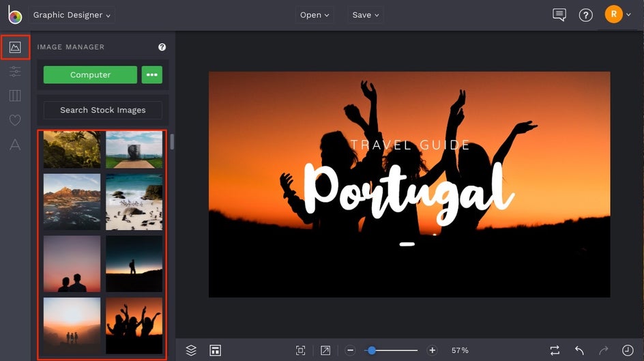Select the Templates grid sidebar icon
The image size is (644, 361).
point(15,96)
